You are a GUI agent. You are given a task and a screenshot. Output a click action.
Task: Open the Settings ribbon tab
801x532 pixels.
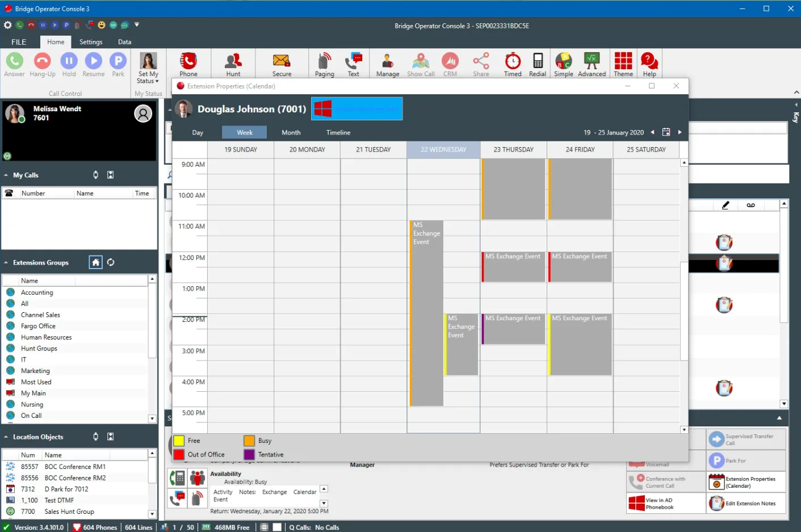point(91,41)
